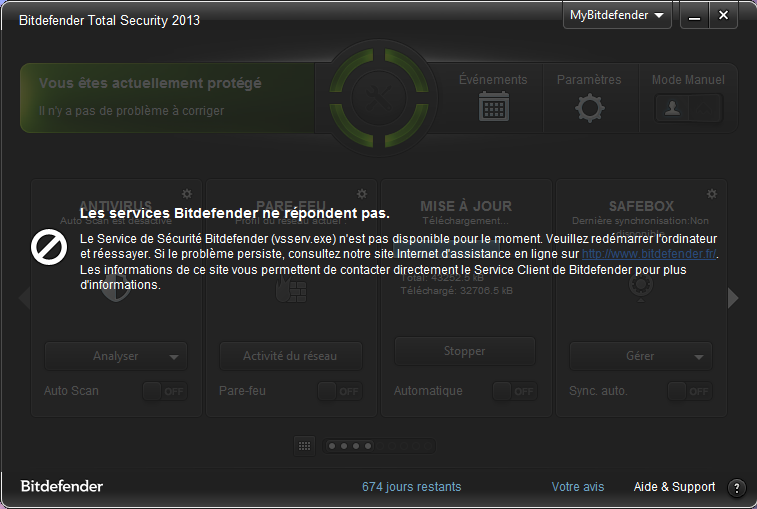
Task: Open Antivirus module settings gear
Action: click(187, 194)
